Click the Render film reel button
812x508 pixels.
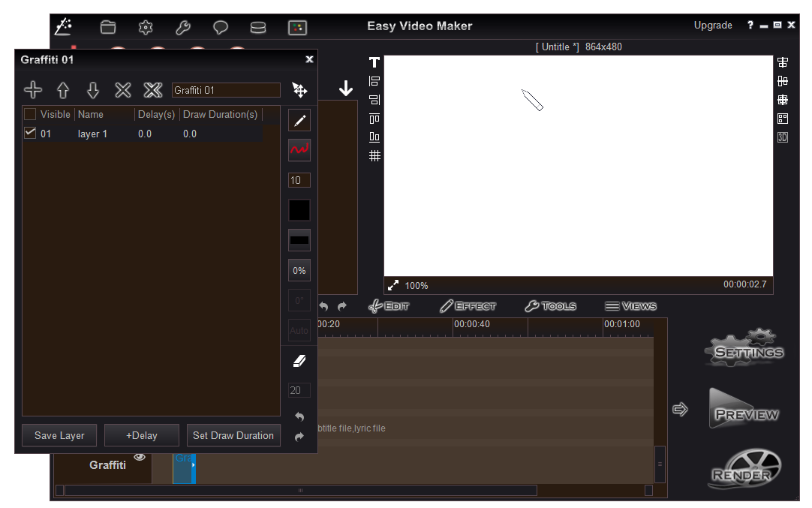pos(744,469)
